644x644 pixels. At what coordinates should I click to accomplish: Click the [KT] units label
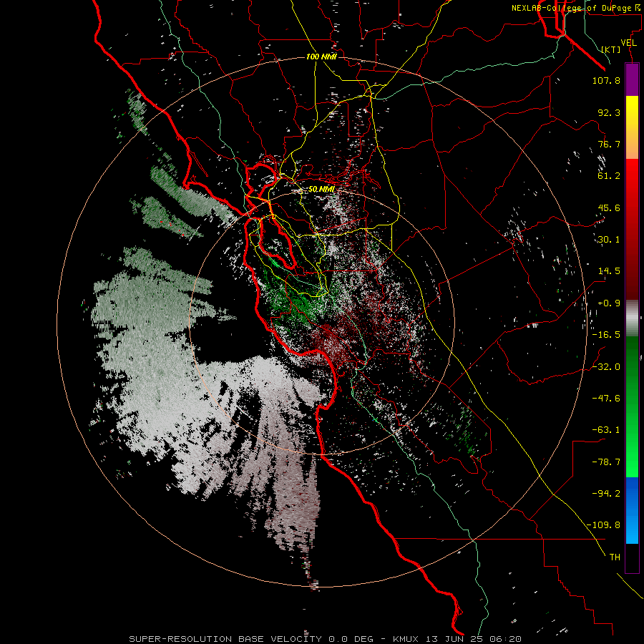611,49
